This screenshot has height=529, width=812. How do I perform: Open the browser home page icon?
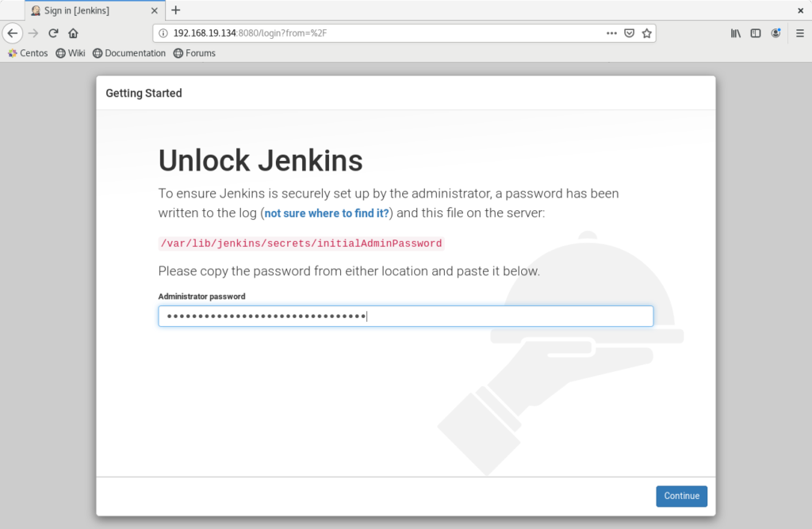click(x=73, y=33)
